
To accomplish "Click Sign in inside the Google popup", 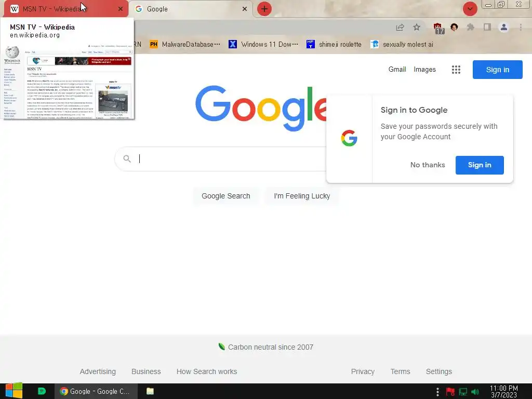I will tap(480, 165).
